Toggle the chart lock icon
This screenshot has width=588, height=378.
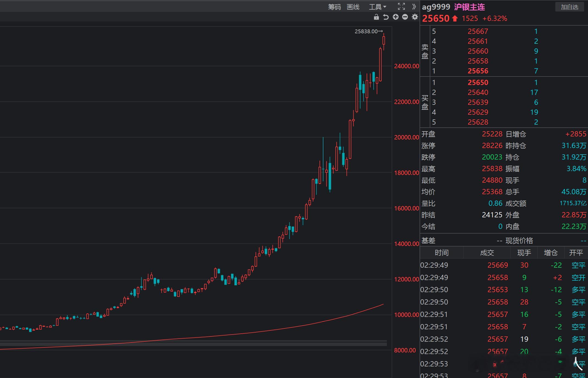click(376, 17)
